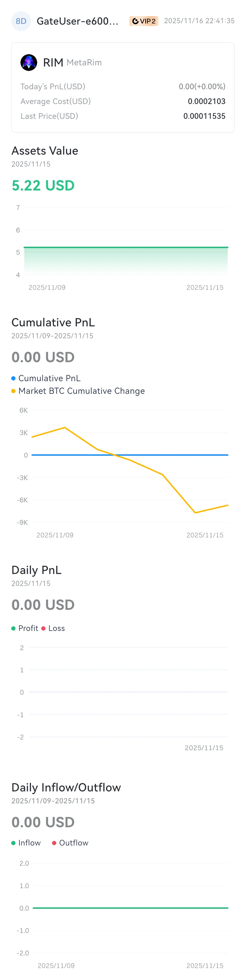This screenshot has width=246, height=980.
Task: Click the blue Cumulative PnL line
Action: [x=130, y=455]
